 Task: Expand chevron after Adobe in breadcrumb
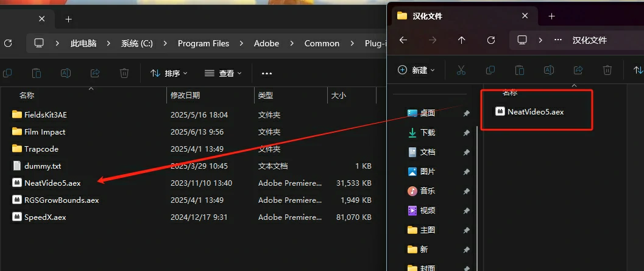tap(292, 43)
